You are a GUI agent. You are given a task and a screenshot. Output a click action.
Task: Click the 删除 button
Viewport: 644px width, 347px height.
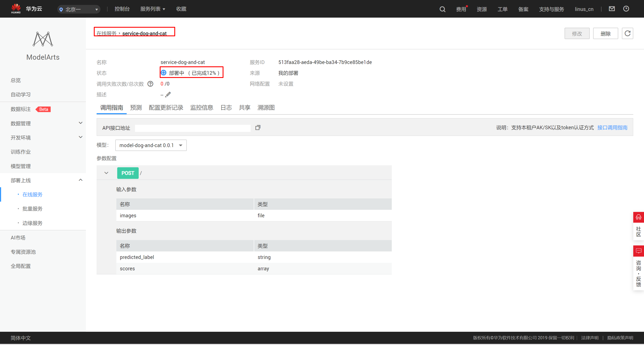tap(605, 34)
